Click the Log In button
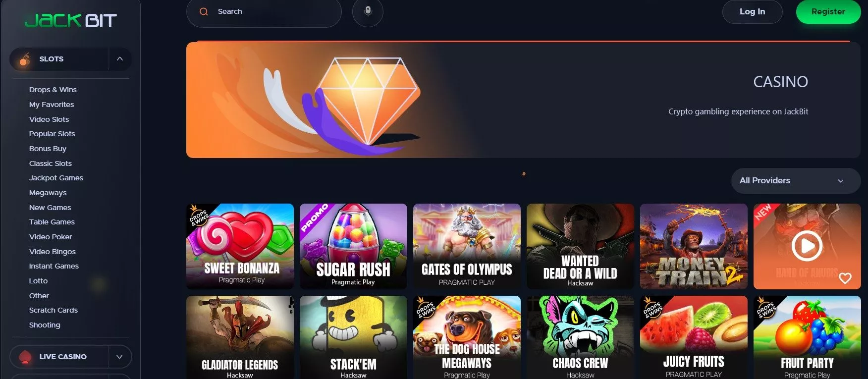This screenshot has width=868, height=379. pos(752,11)
